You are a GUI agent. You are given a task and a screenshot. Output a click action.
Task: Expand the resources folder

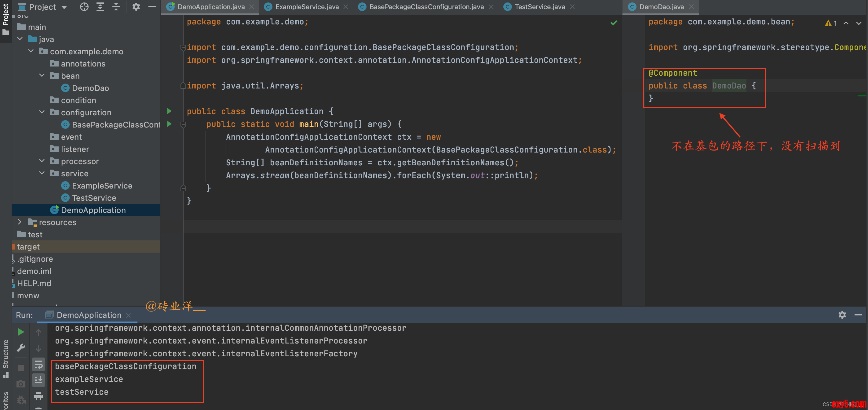20,222
